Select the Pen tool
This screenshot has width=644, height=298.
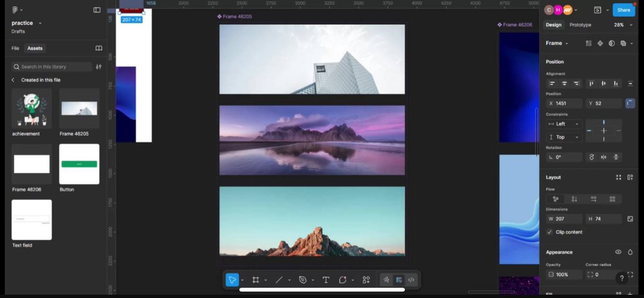click(x=303, y=280)
